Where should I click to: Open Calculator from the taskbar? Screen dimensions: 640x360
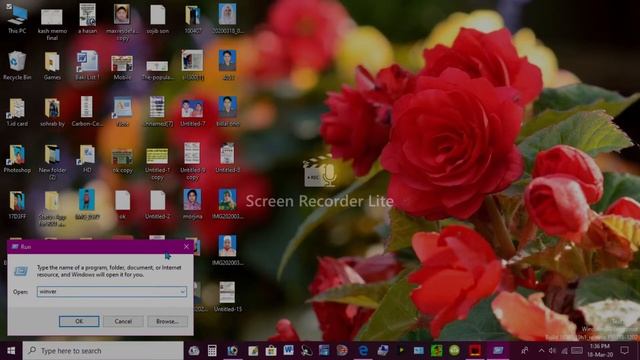tap(212, 351)
